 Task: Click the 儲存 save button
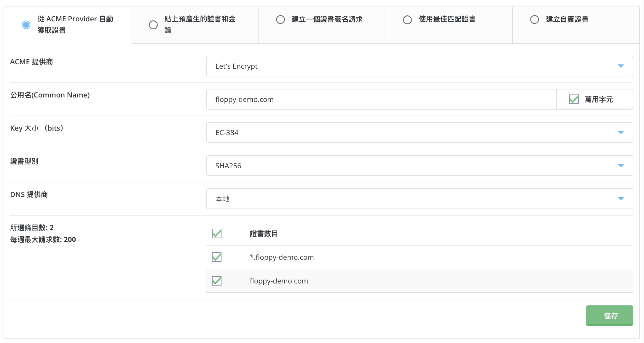[609, 316]
